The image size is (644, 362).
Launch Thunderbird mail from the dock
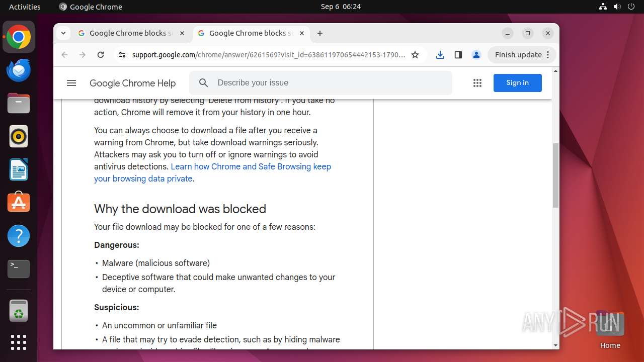pos(19,70)
